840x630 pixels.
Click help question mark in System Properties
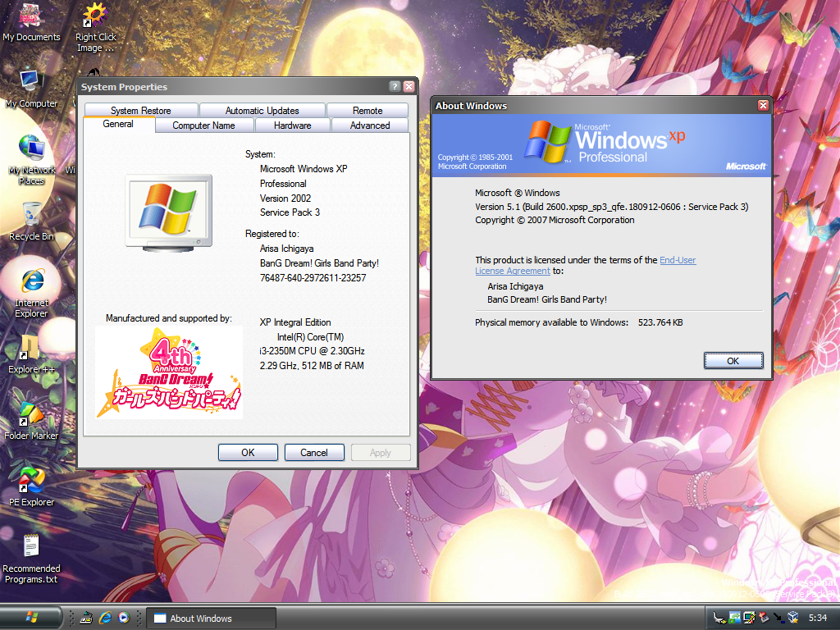395,87
